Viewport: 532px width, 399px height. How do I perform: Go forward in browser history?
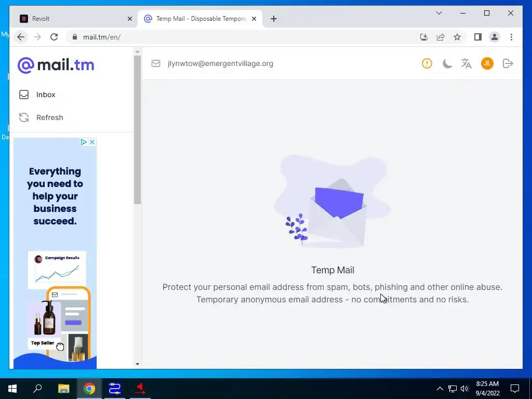37,37
